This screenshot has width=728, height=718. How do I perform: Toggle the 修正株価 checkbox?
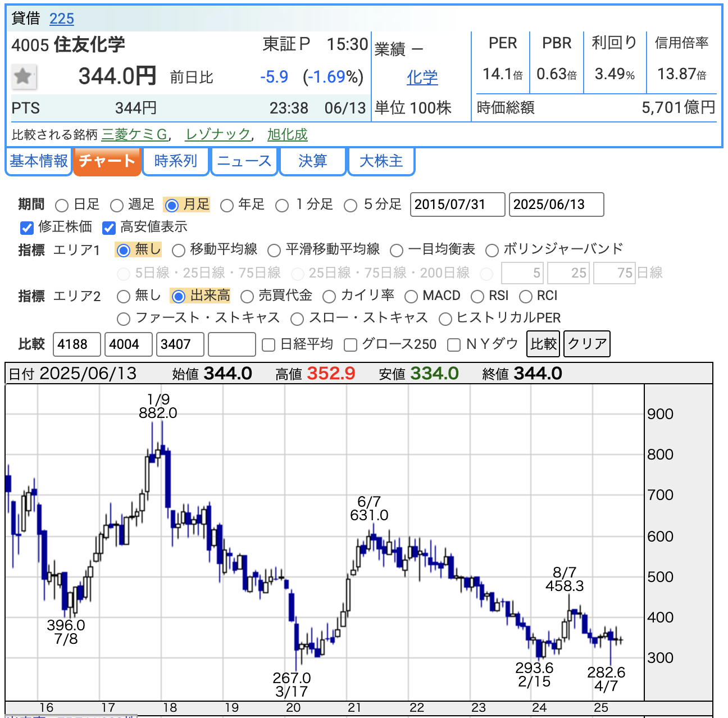pyautogui.click(x=26, y=228)
